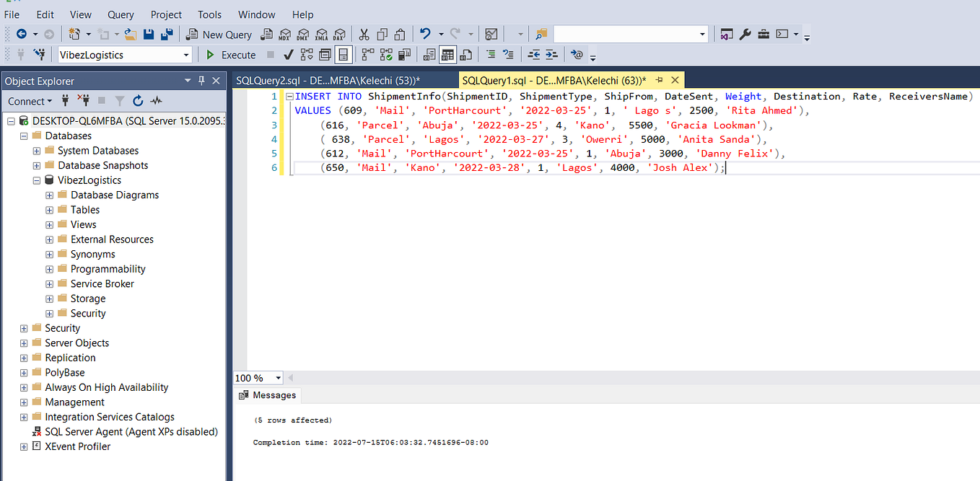Open the Display Estimated Execution Plan icon
The image size is (980, 481).
click(x=306, y=54)
